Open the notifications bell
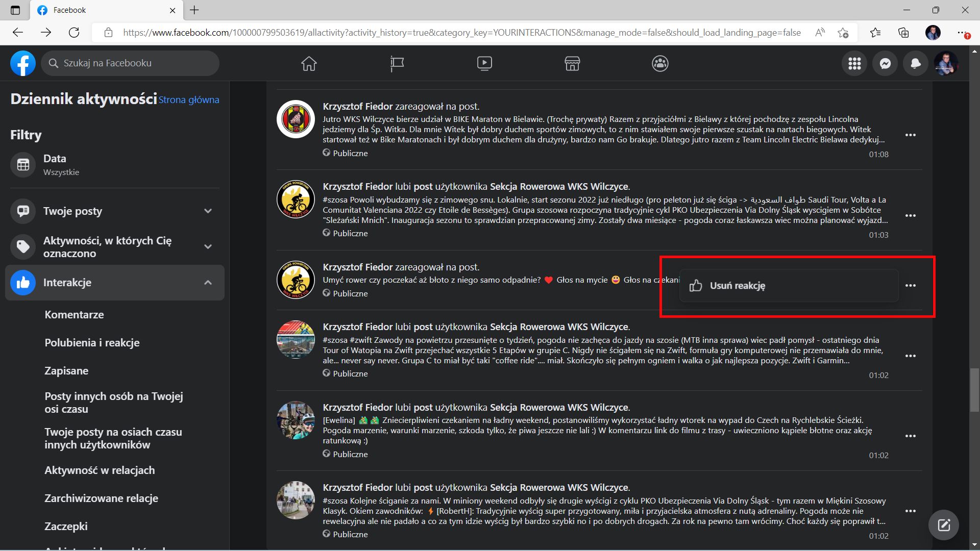The image size is (980, 551). pos(916,63)
